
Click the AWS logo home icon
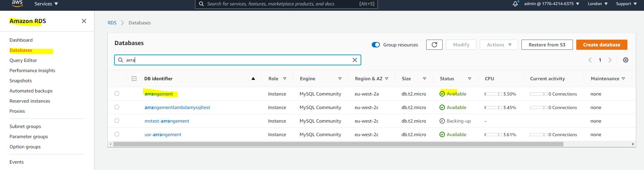17,4
